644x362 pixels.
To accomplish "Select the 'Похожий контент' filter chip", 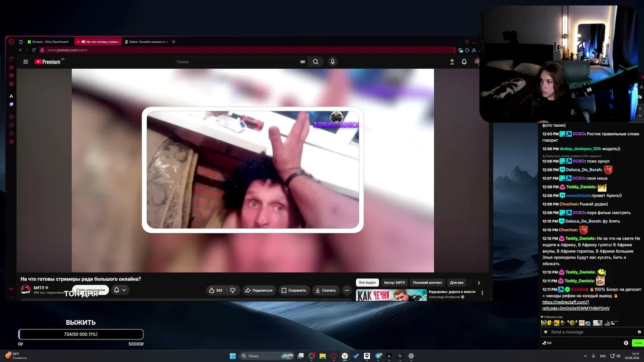I will (x=428, y=283).
